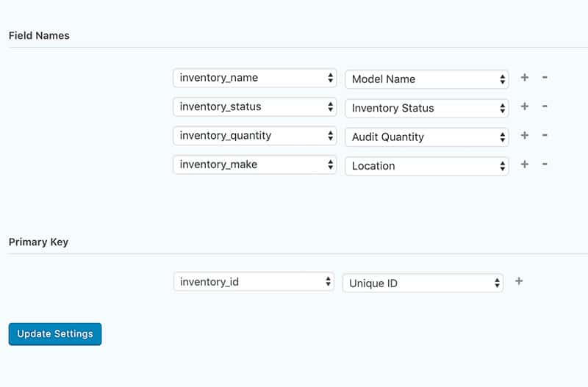Expand the Audit Quantity select box
Screen dimensions: 588x387
[x=427, y=137]
